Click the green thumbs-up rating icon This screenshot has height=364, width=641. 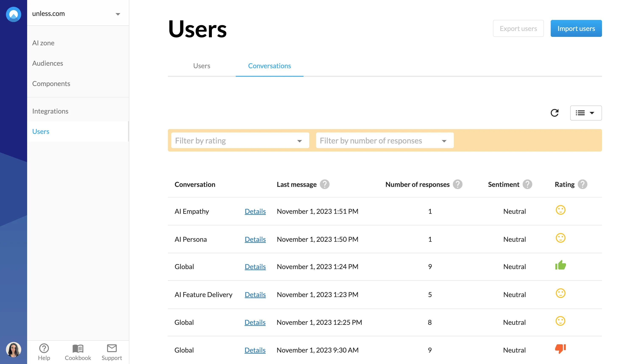[x=560, y=265]
